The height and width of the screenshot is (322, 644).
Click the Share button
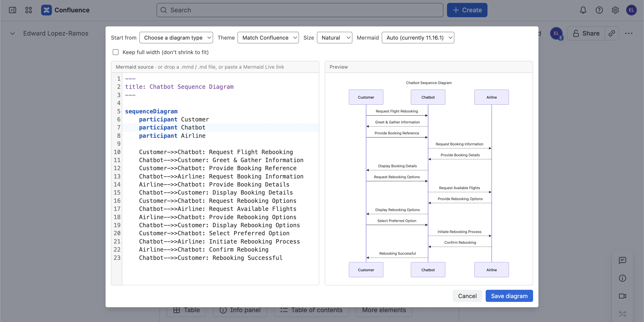(x=586, y=33)
